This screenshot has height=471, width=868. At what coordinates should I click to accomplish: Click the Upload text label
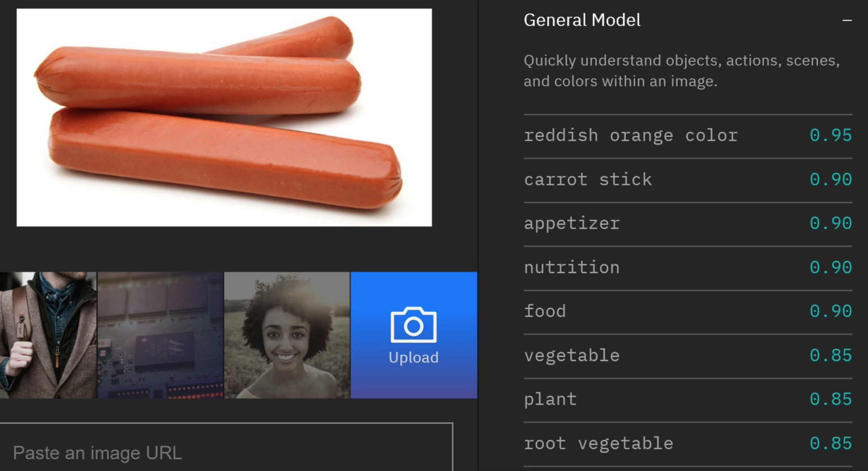[414, 358]
